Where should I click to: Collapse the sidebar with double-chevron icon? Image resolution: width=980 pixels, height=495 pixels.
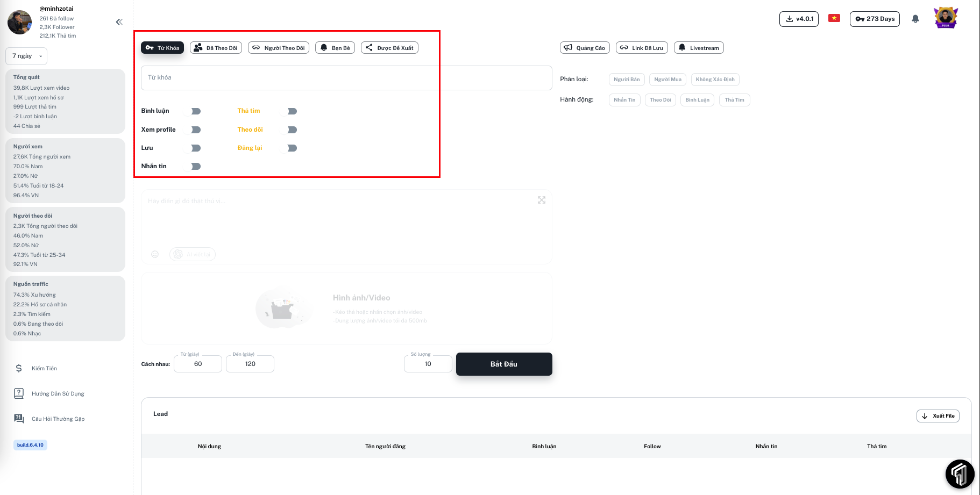click(119, 22)
